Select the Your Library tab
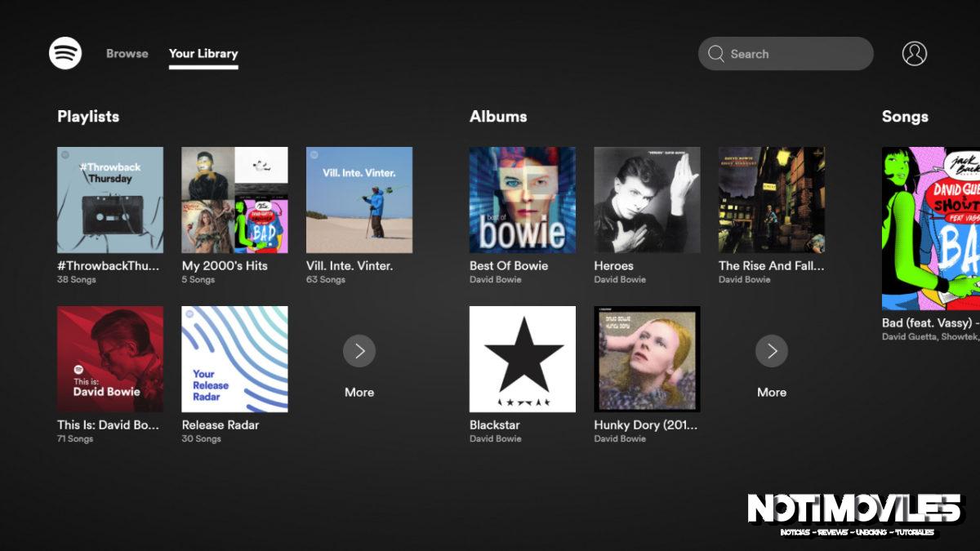Viewport: 980px width, 551px height. pyautogui.click(x=203, y=53)
